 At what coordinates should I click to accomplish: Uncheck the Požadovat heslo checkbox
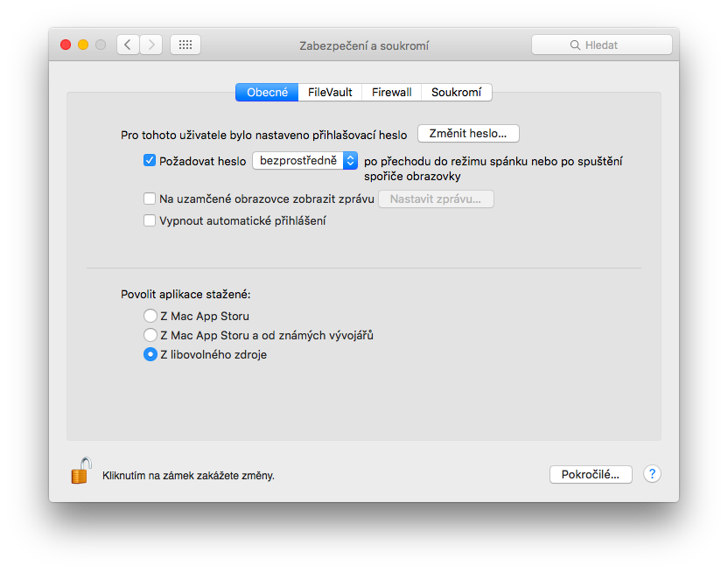point(150,160)
